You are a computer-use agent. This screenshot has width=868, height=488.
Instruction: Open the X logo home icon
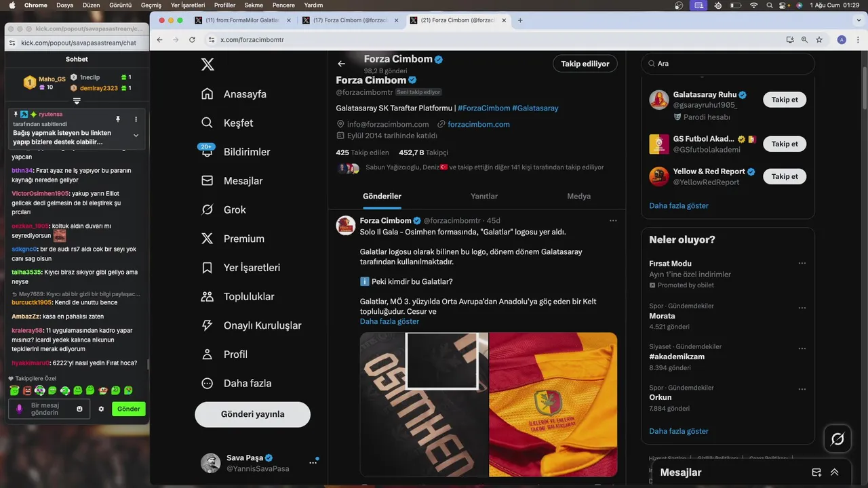[208, 64]
